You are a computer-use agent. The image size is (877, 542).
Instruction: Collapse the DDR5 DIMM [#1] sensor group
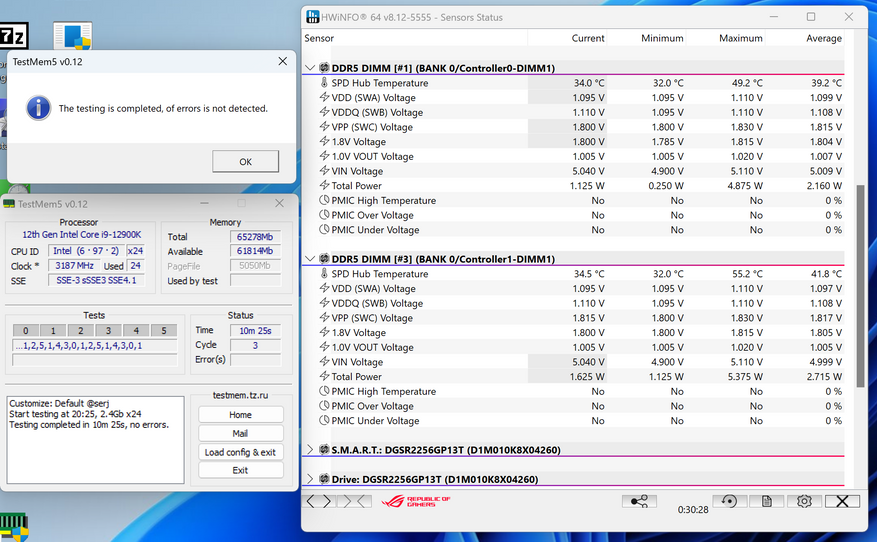coord(310,68)
